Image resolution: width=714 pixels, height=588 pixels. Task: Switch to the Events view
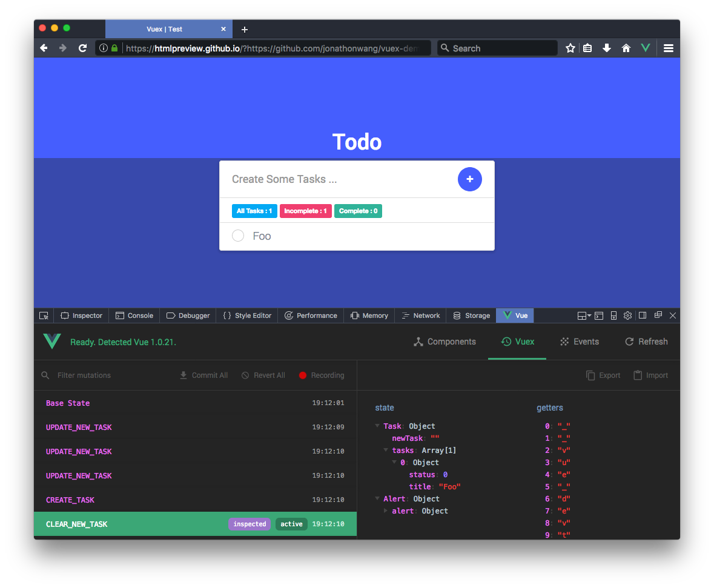coord(579,342)
